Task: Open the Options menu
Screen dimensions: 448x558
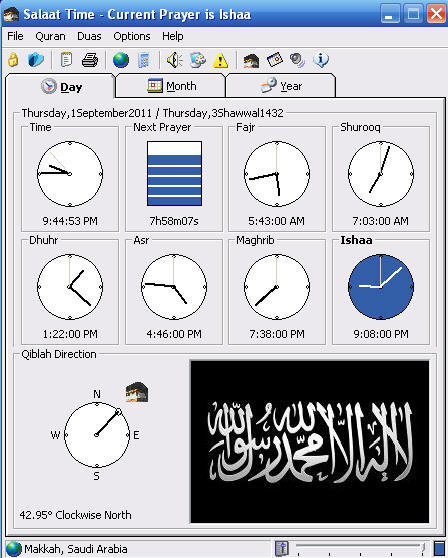Action: tap(132, 36)
